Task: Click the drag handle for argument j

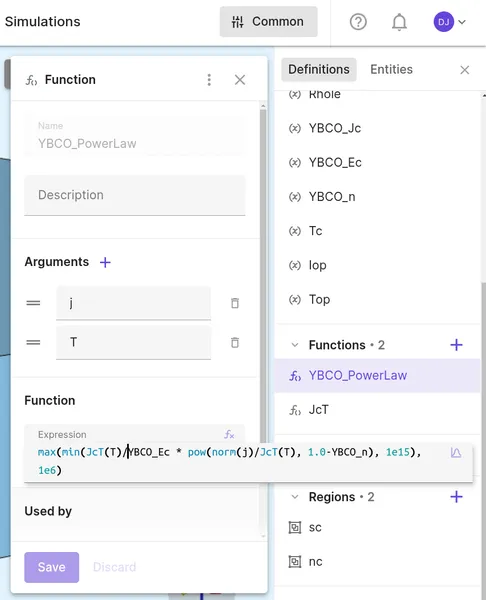Action: coord(33,303)
